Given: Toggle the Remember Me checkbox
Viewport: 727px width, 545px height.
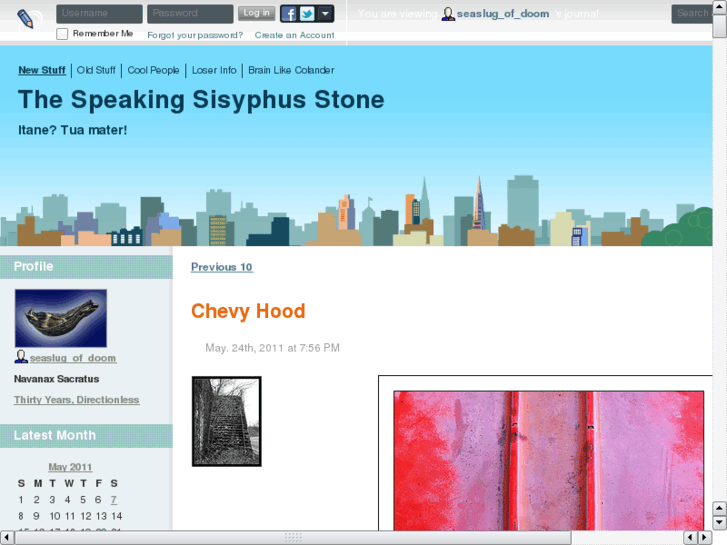Looking at the screenshot, I should point(62,34).
